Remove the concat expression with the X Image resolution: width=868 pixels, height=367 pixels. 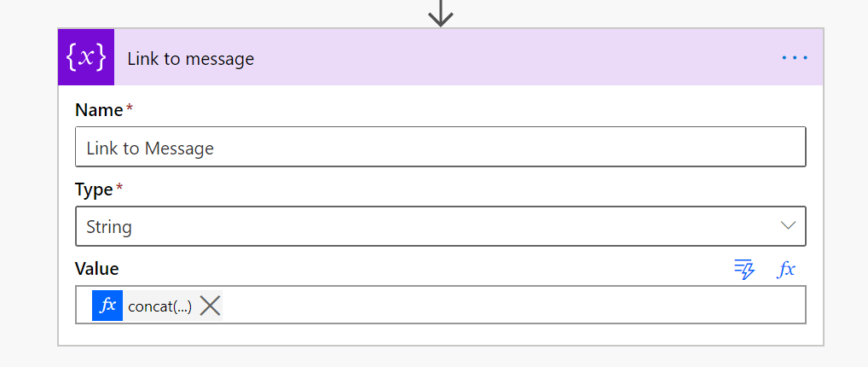pos(210,306)
